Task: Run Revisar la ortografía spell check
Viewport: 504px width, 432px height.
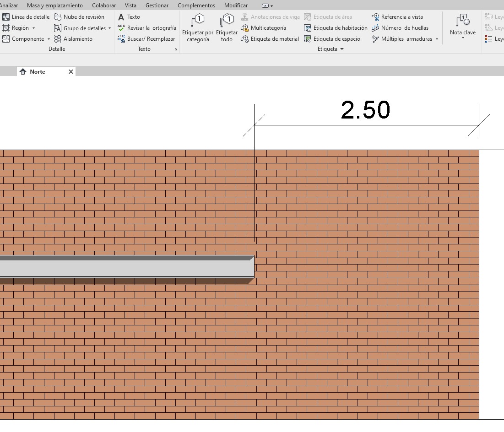Action: [x=146, y=28]
